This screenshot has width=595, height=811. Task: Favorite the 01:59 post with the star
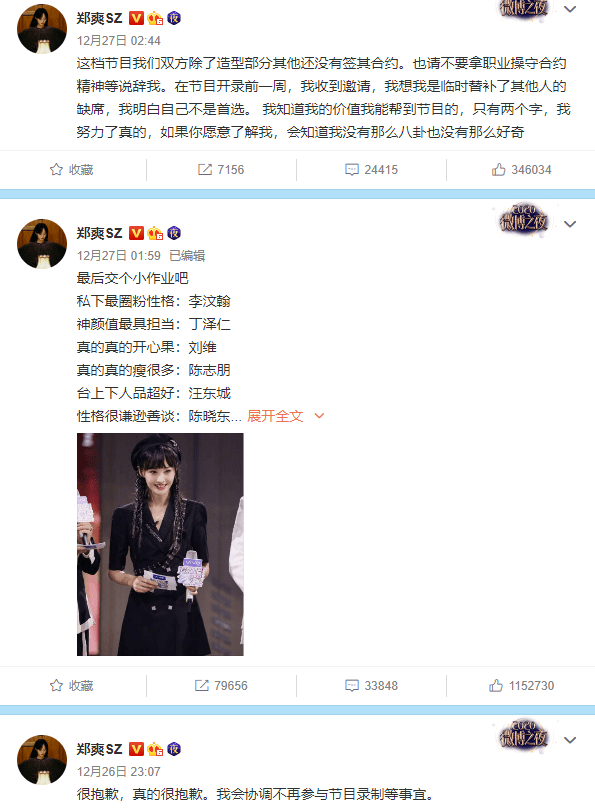click(x=71, y=685)
